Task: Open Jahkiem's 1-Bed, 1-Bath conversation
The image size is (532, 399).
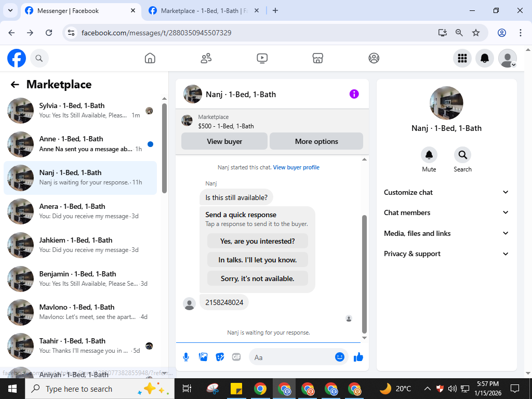Action: point(80,245)
